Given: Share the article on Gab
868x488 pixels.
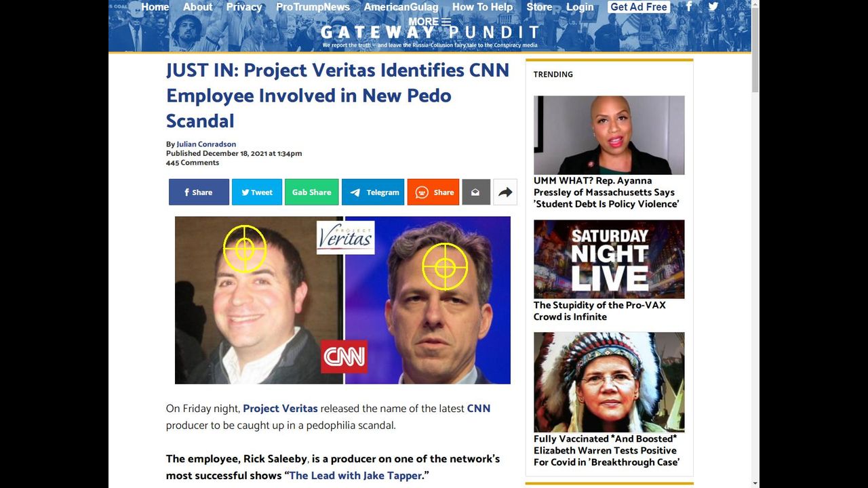Looking at the screenshot, I should 311,192.
